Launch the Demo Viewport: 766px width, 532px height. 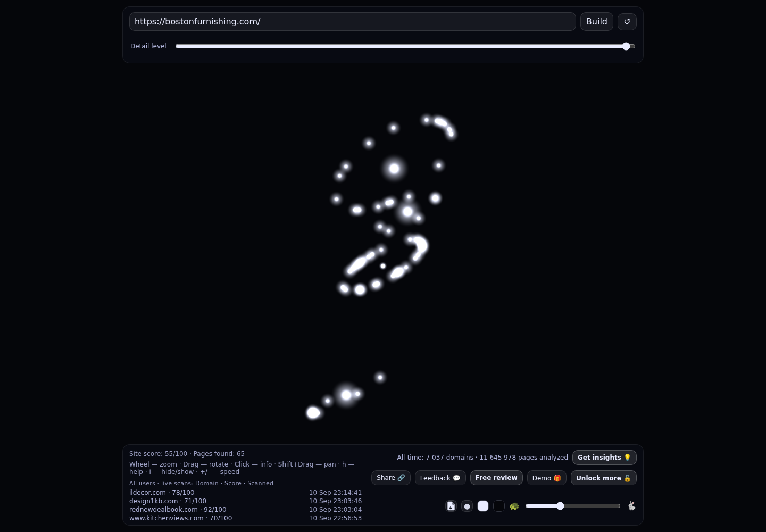(x=547, y=478)
